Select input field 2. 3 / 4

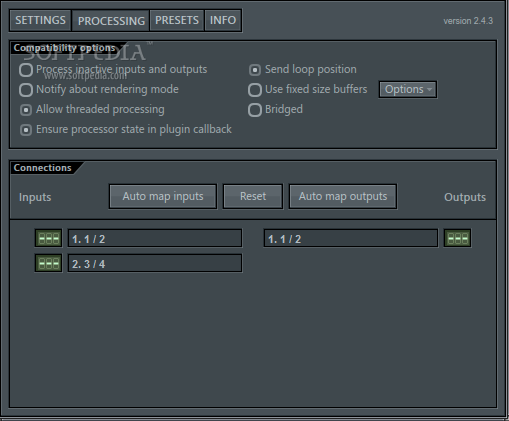point(155,263)
